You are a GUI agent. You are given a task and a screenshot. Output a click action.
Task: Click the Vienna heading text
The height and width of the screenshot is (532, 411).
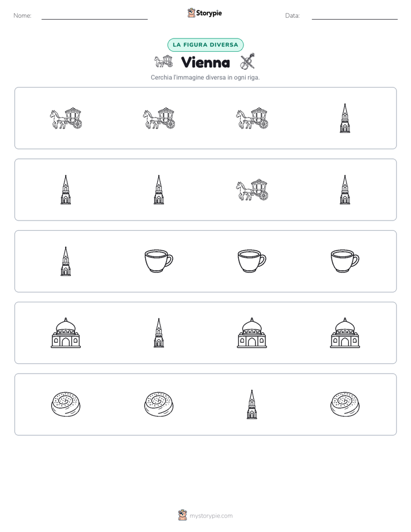click(x=205, y=62)
